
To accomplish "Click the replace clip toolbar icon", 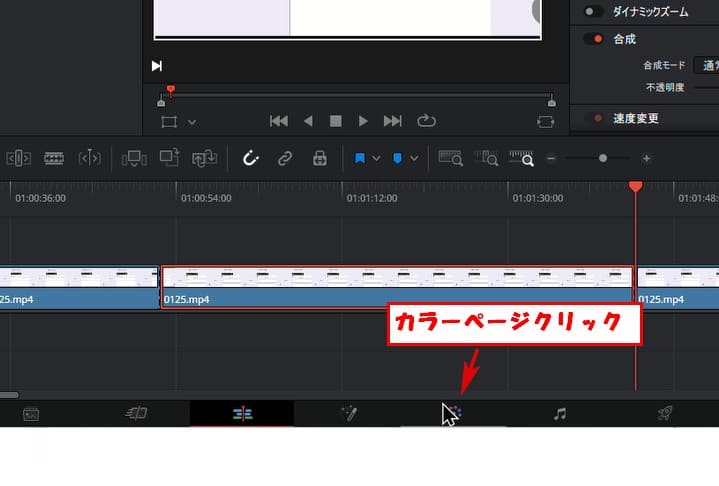I will tap(204, 158).
